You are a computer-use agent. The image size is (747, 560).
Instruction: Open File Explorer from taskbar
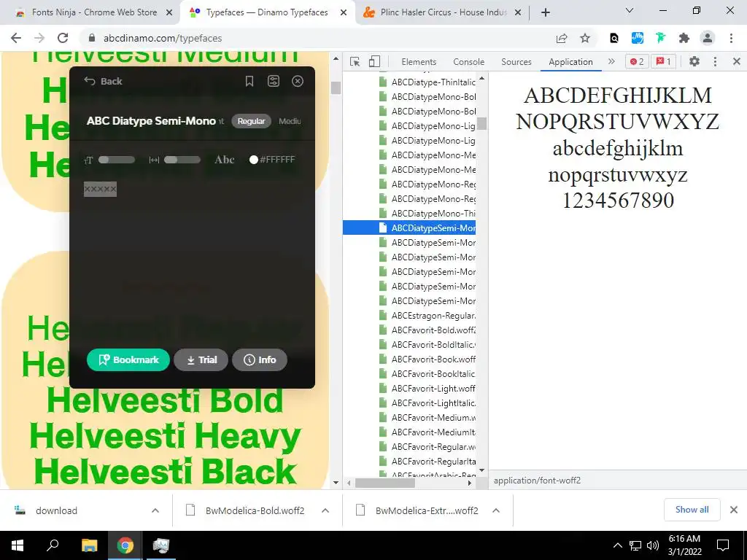(x=89, y=545)
